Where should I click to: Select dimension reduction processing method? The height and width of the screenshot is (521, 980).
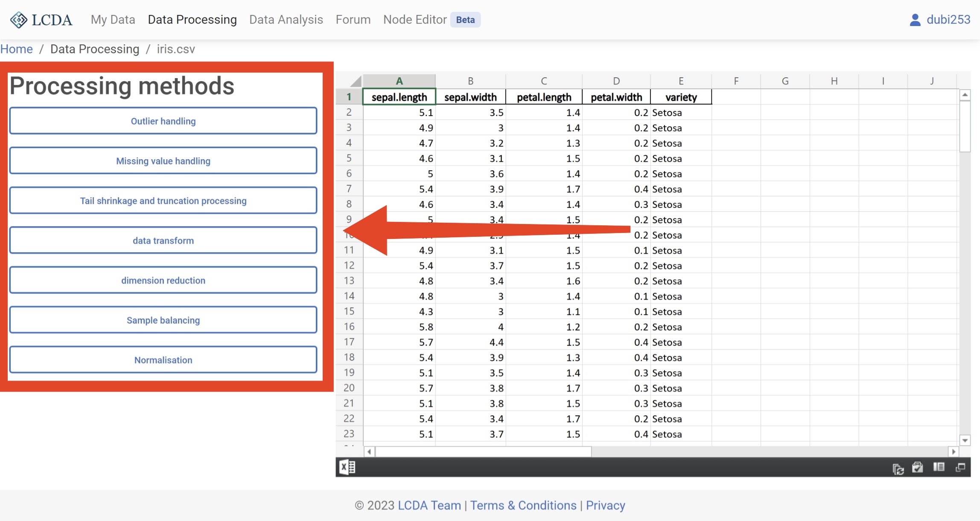click(x=163, y=280)
